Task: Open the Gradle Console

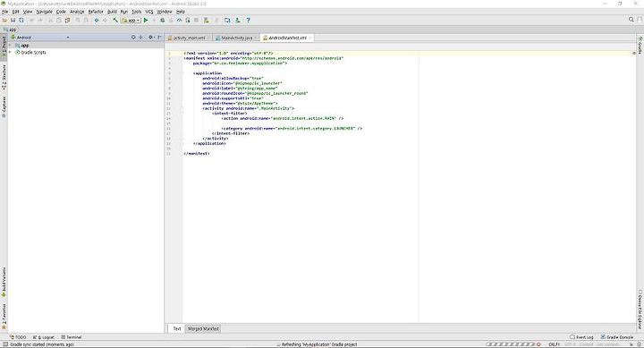Action: tap(617, 337)
